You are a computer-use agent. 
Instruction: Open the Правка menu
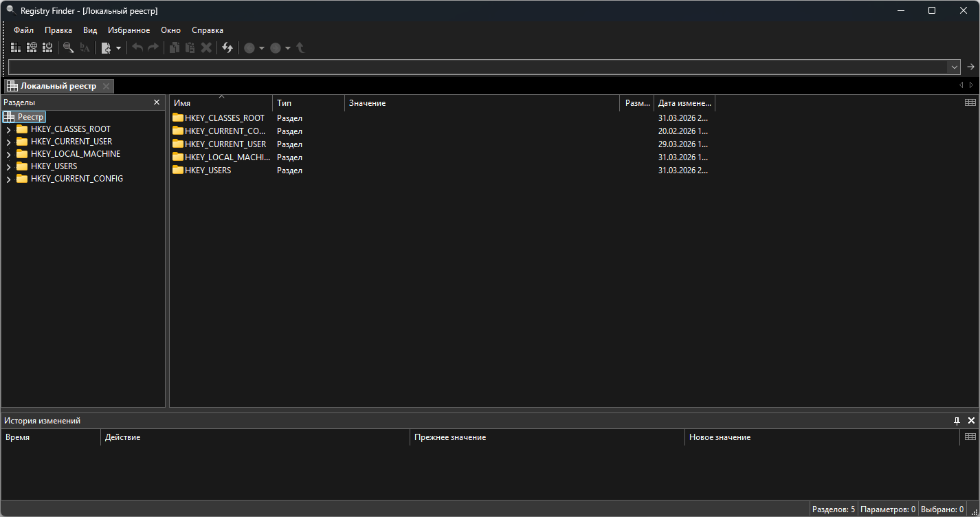[x=58, y=30]
